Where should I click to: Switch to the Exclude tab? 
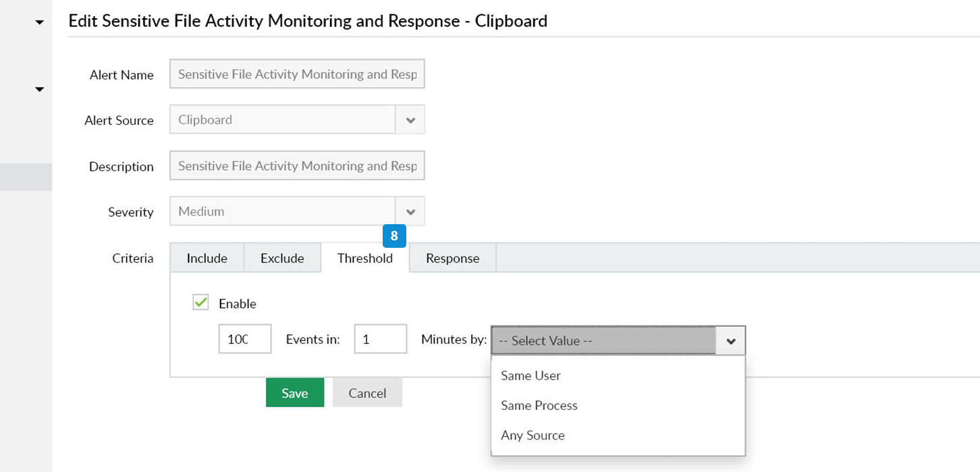click(x=282, y=258)
